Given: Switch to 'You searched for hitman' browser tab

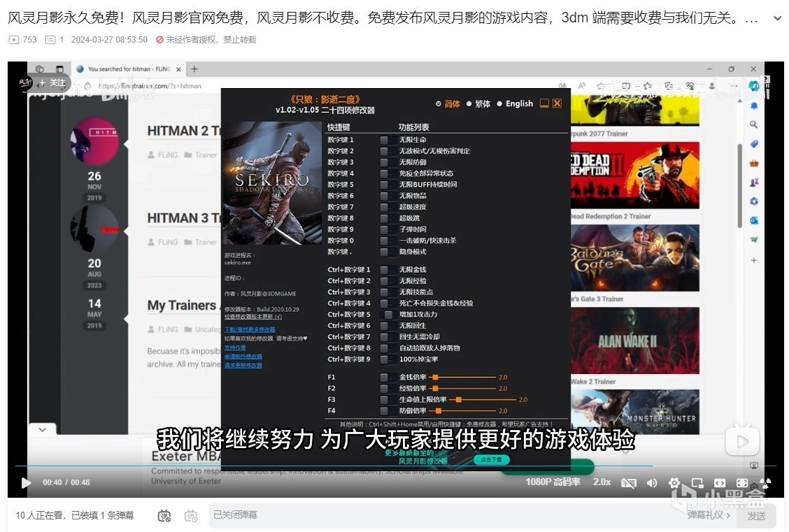Looking at the screenshot, I should tap(128, 69).
